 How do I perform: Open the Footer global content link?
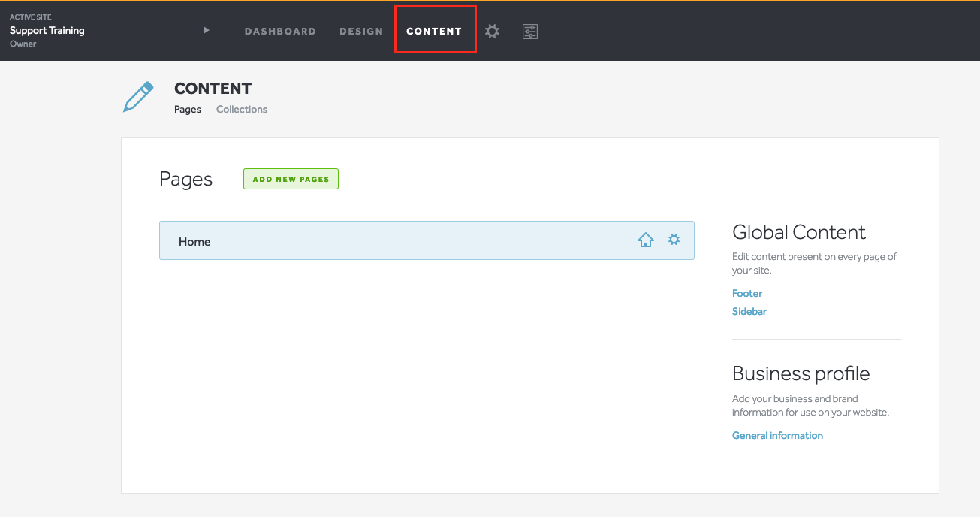click(x=747, y=294)
